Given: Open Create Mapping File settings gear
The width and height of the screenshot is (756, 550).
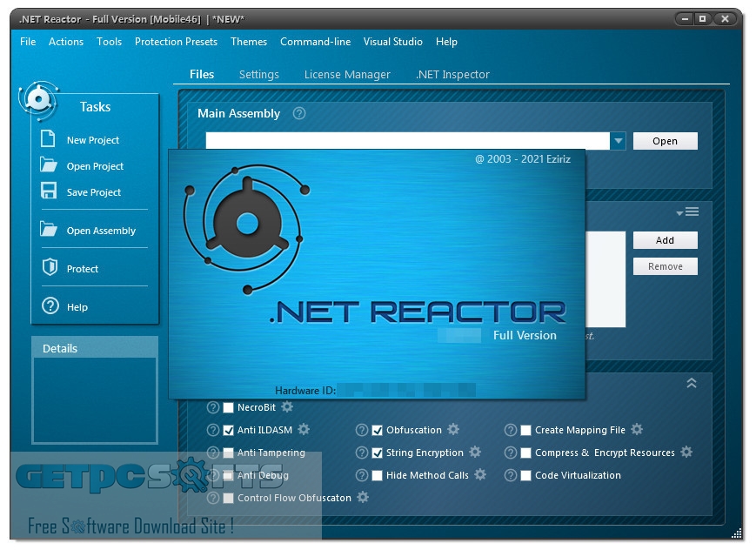Looking at the screenshot, I should (637, 429).
